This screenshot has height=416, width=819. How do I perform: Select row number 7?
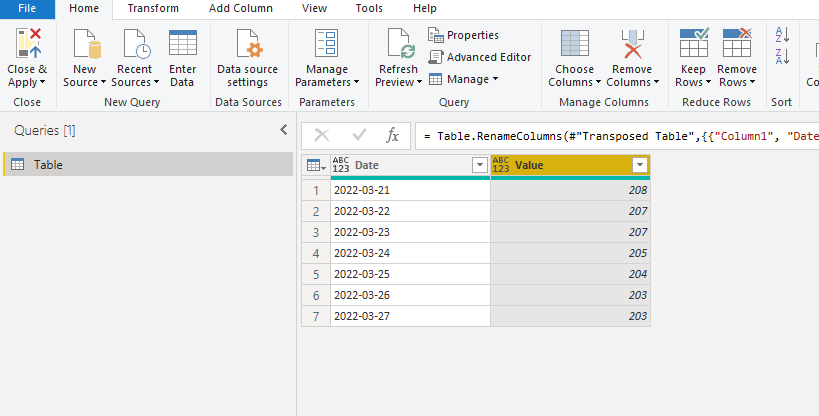[x=316, y=316]
